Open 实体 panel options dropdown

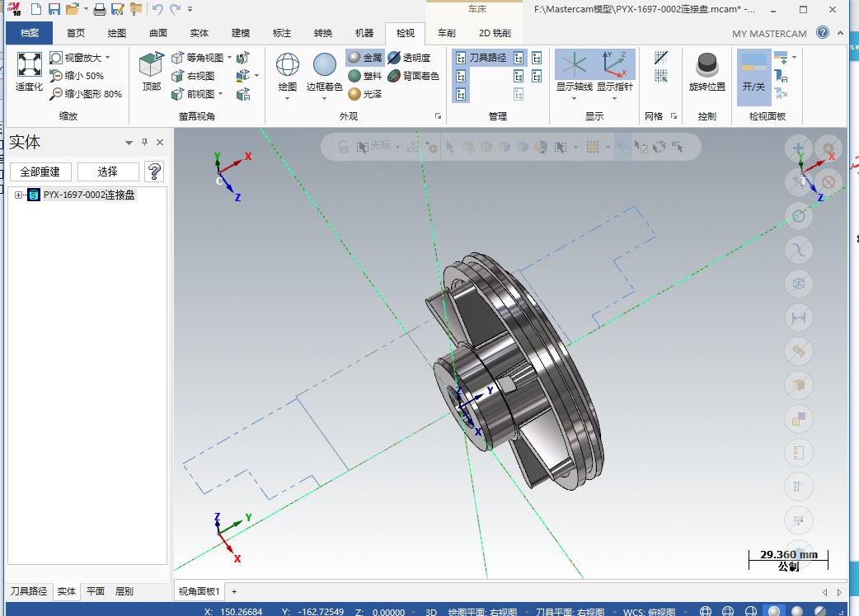[x=129, y=143]
